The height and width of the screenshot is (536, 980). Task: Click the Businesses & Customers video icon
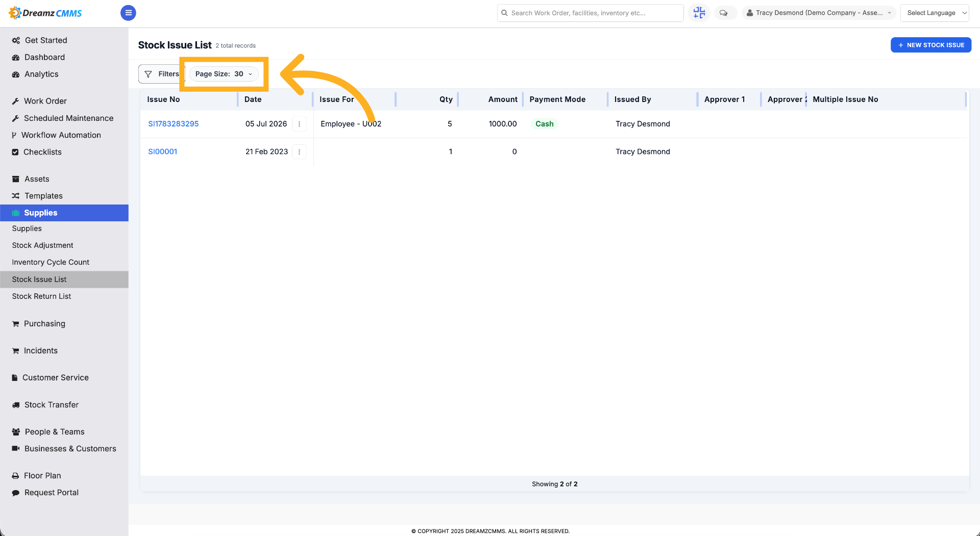click(x=16, y=449)
